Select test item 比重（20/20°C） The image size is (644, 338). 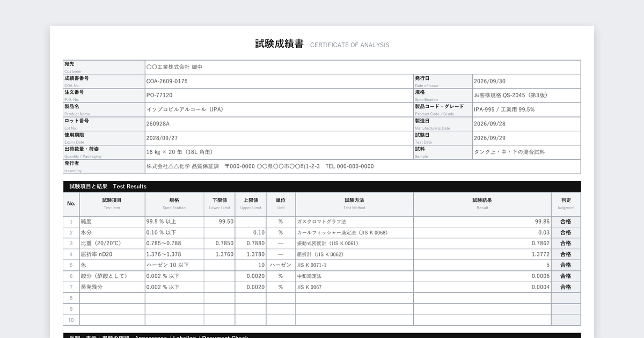pos(112,244)
